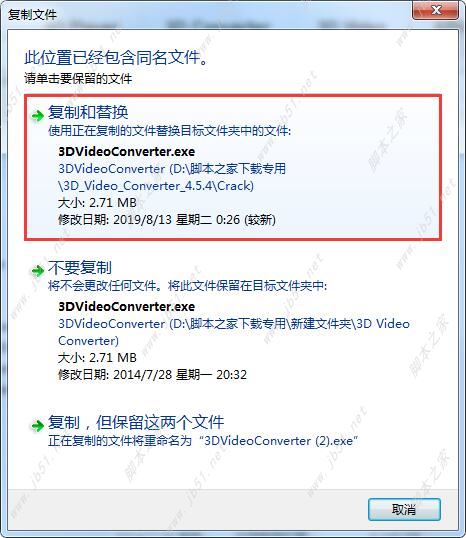Click the 使用正在复制的文件替换目标文件夹中的文件 description
Viewport: 466px width, 538px height.
click(x=170, y=131)
